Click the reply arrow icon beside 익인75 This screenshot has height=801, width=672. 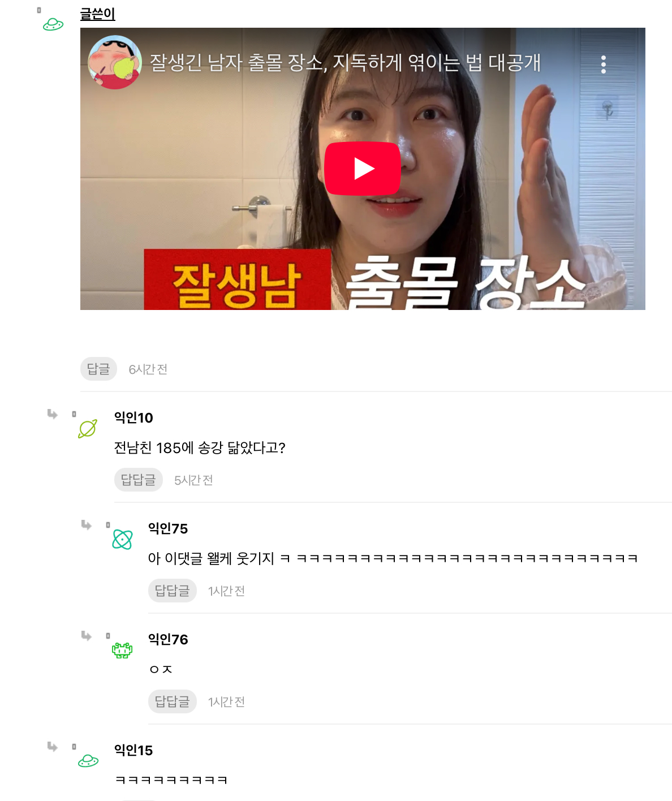(87, 525)
